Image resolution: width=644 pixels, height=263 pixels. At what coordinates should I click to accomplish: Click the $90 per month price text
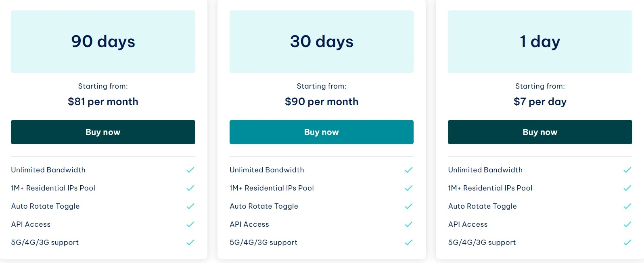(x=321, y=101)
